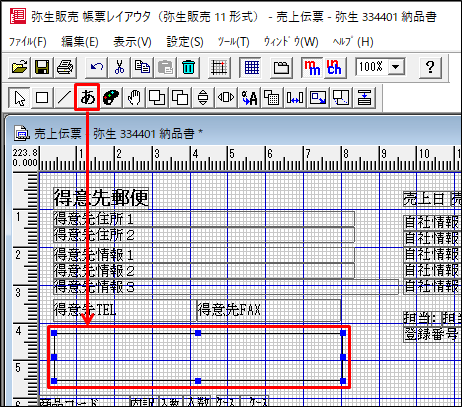Viewport: 462px width, 407px height.
Task: Select the 売上日 field
Action: 426,199
